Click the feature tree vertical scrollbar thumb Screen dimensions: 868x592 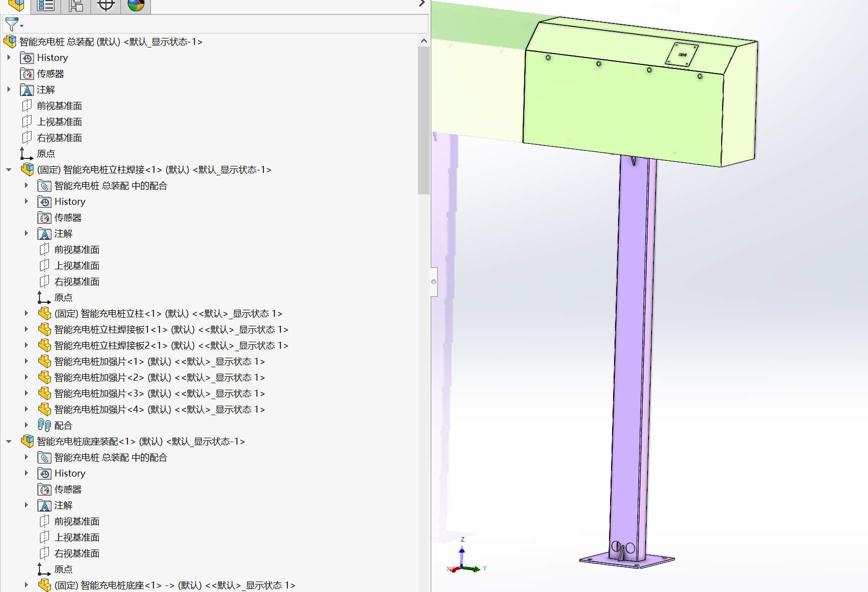click(424, 120)
